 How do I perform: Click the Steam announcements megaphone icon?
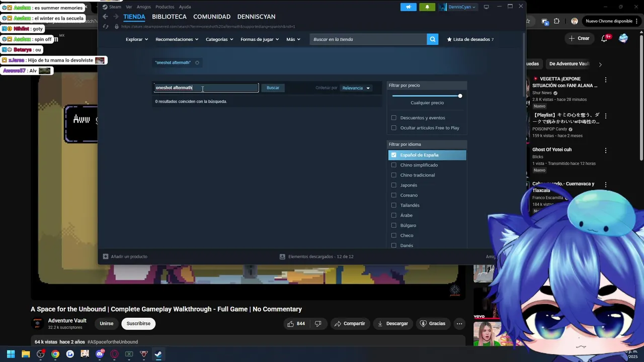tap(409, 7)
